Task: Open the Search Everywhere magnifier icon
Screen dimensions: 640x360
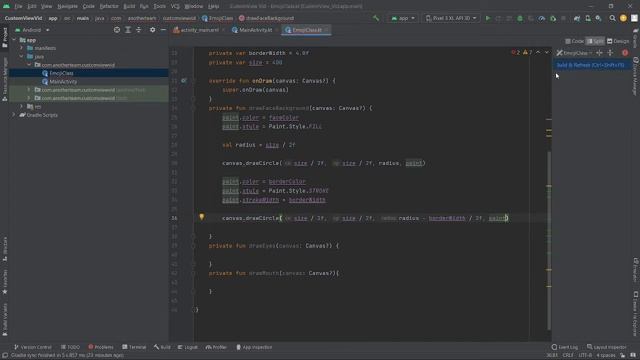Action: (x=612, y=18)
